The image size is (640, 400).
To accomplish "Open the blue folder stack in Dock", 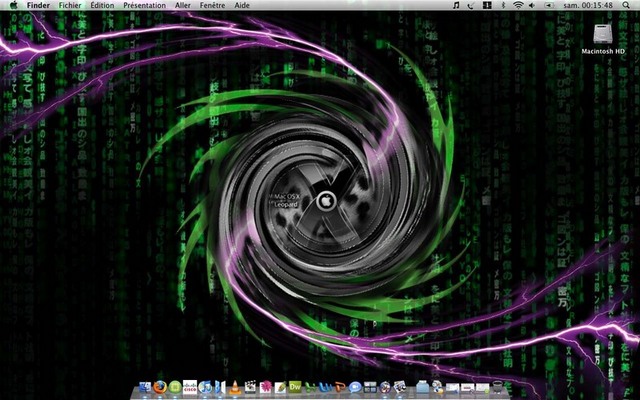I will (x=422, y=387).
